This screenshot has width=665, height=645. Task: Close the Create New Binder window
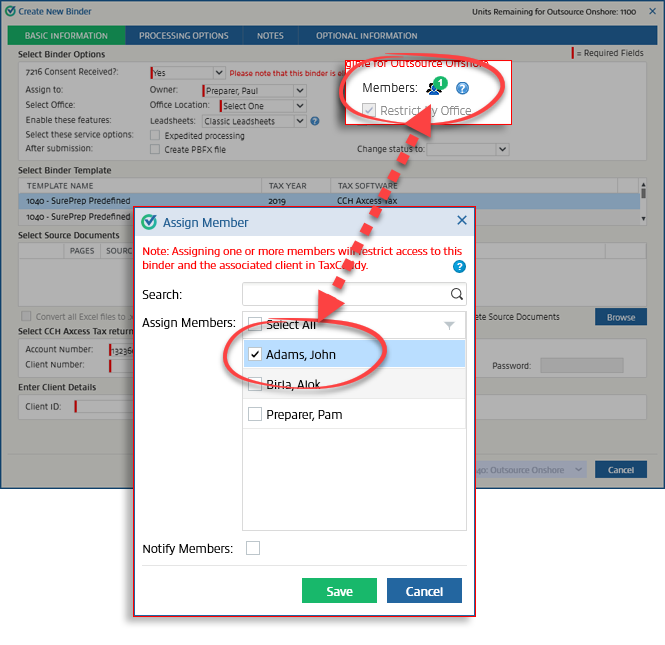click(653, 11)
